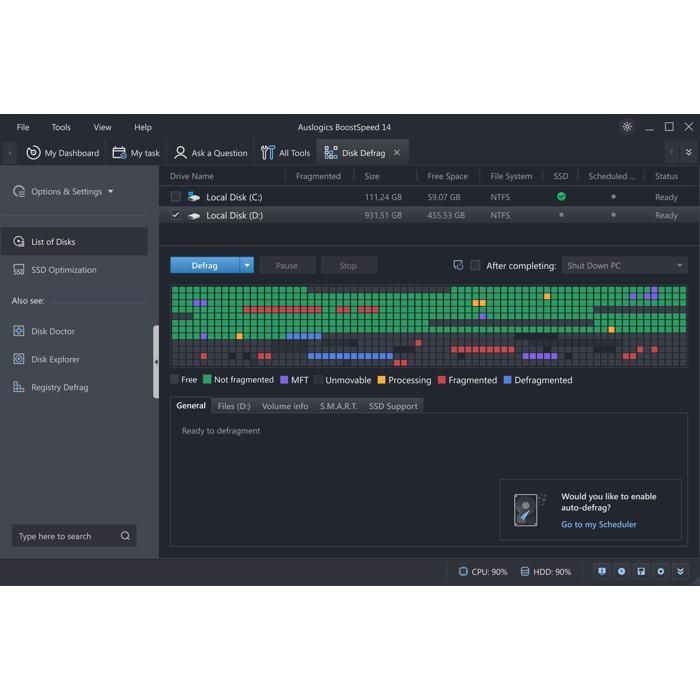Click the SSD Optimization icon

[19, 270]
